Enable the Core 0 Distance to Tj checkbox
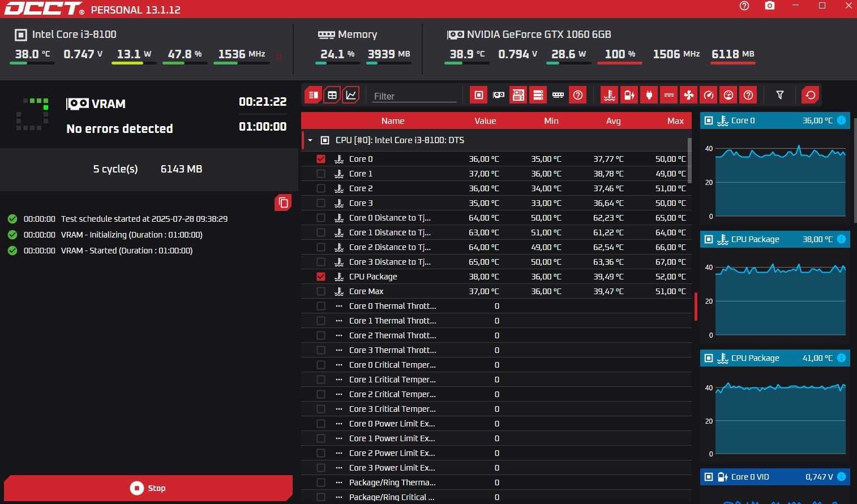Image resolution: width=857 pixels, height=504 pixels. [x=321, y=218]
